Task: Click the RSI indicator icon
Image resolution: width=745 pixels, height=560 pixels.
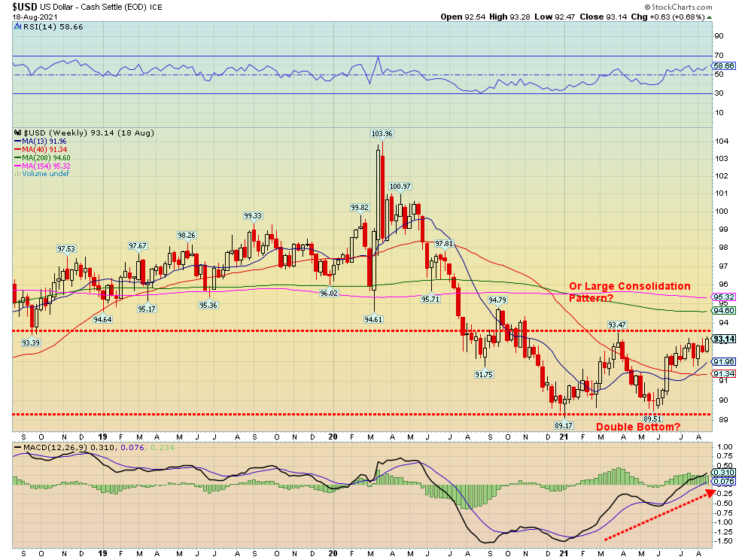Action: click(x=17, y=26)
